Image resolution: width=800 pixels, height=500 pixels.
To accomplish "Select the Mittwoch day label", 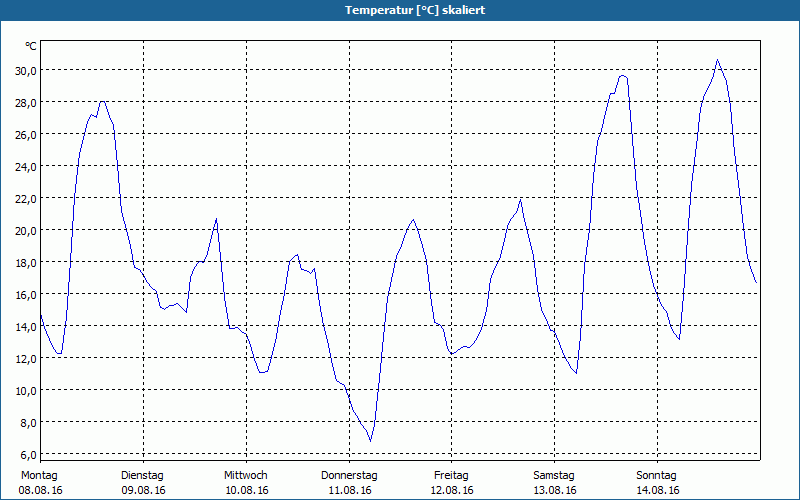I will (x=246, y=476).
